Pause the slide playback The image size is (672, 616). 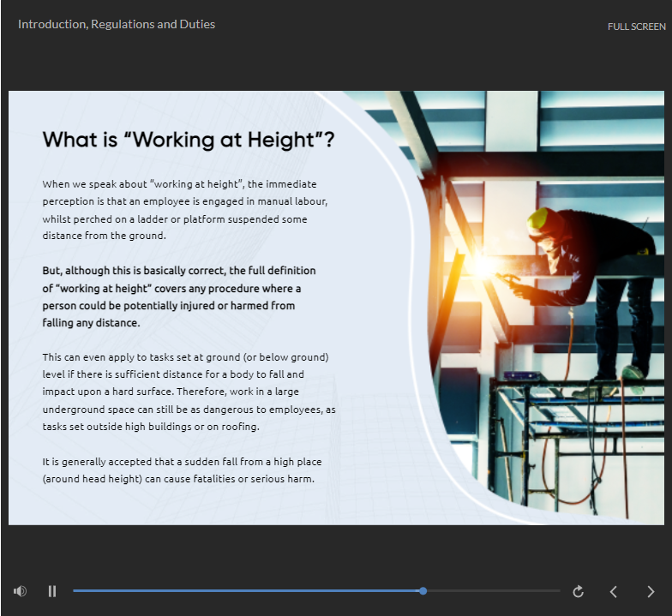click(52, 591)
